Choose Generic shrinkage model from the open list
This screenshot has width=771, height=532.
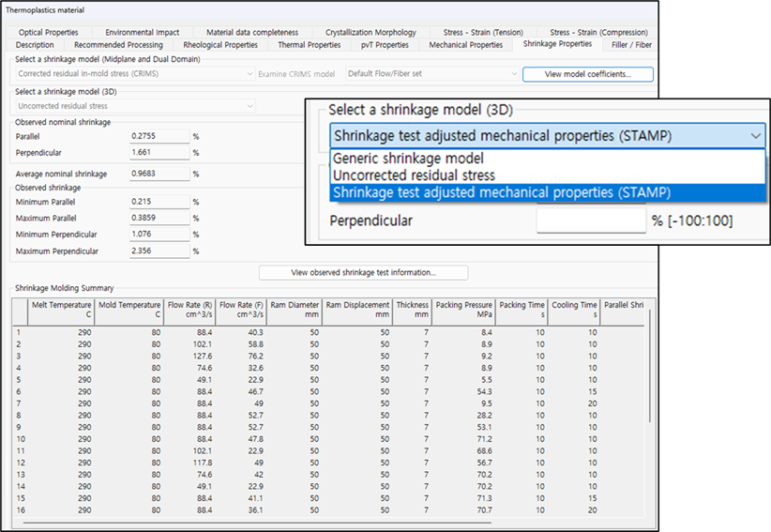pos(409,158)
